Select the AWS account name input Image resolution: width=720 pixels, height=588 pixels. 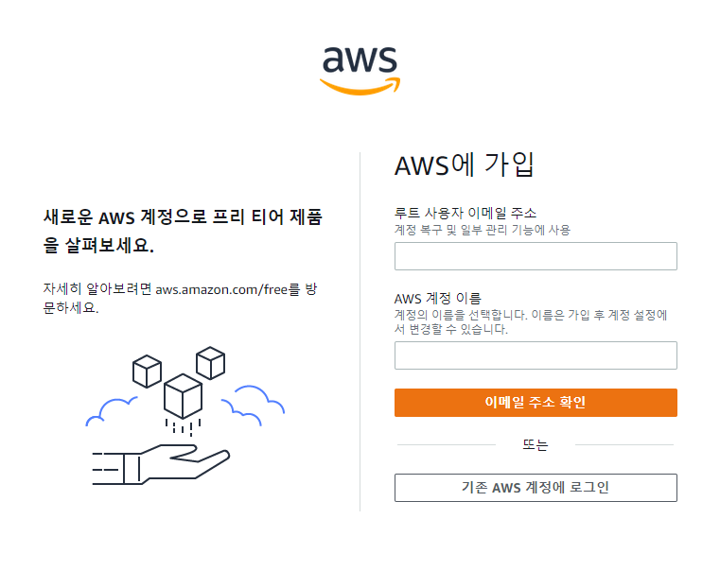(536, 355)
